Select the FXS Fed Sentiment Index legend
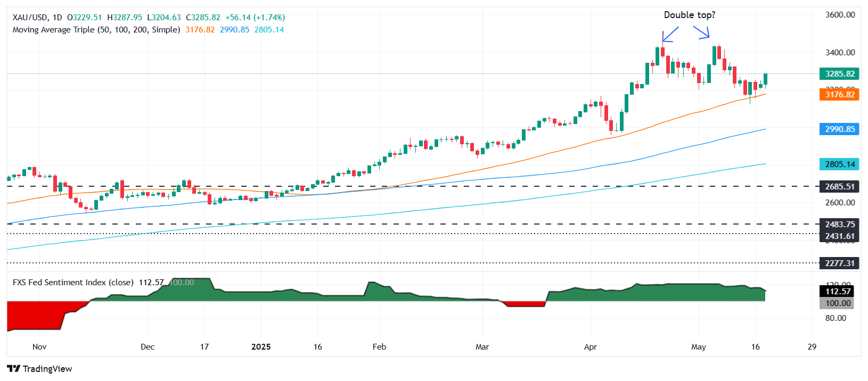This screenshot has width=868, height=381. [x=72, y=283]
